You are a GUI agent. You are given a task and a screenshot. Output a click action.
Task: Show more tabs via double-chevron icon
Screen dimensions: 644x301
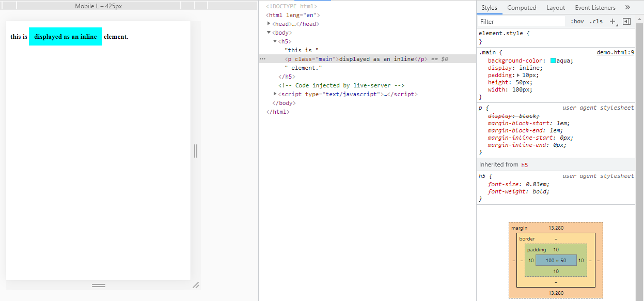click(627, 8)
